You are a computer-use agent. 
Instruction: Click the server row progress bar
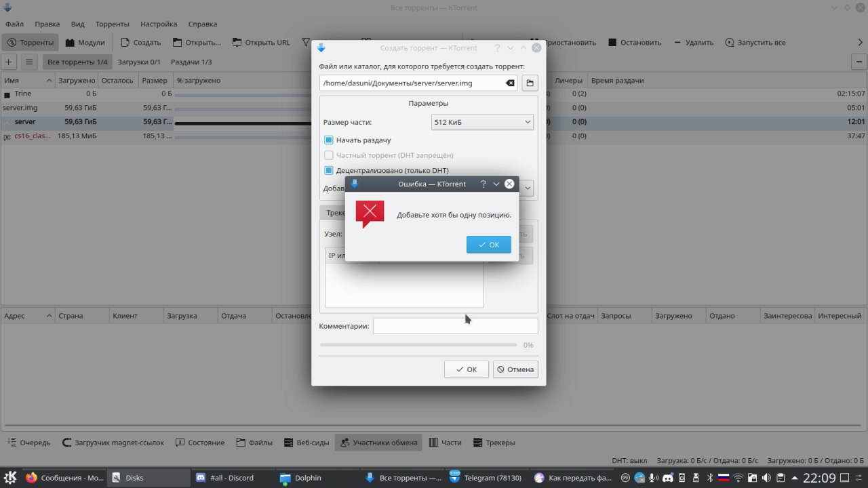click(243, 123)
